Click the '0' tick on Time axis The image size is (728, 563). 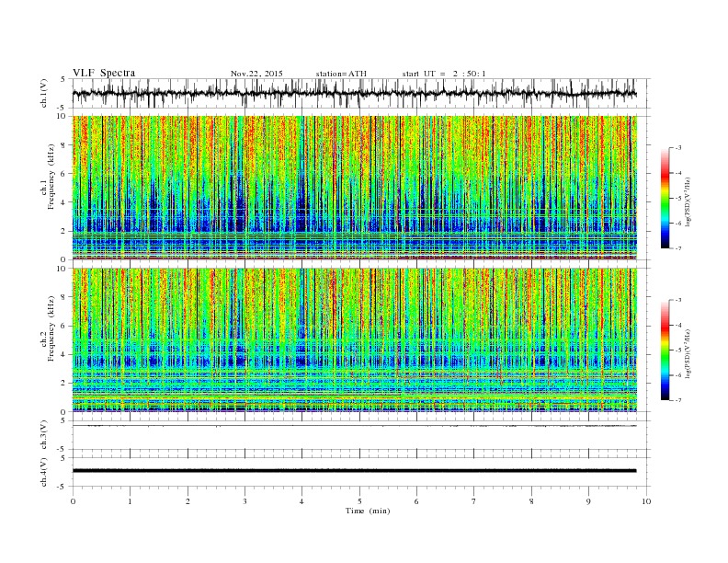click(73, 501)
